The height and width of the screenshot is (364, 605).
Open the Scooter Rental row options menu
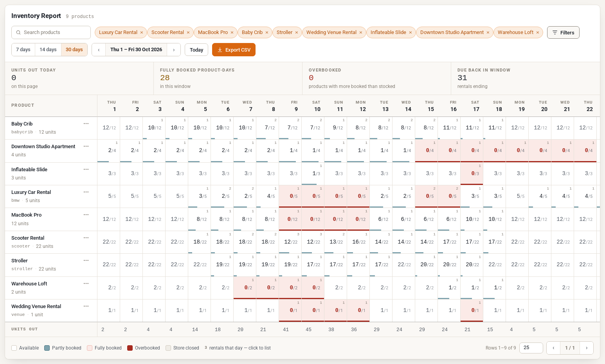[86, 238]
